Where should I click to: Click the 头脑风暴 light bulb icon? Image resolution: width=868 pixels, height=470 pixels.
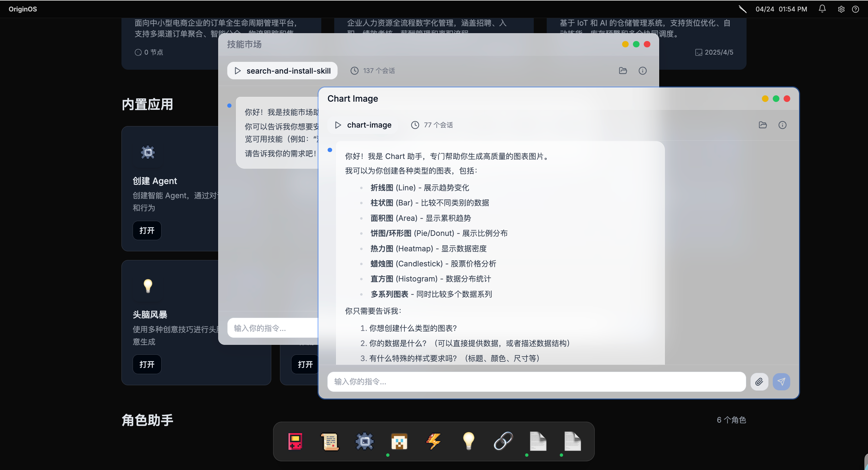tap(148, 286)
